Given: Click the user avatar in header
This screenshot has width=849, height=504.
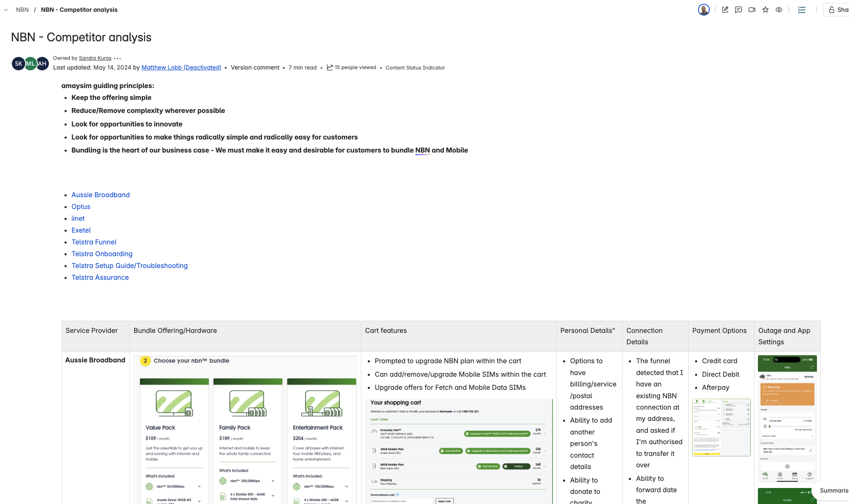Looking at the screenshot, I should click(x=703, y=10).
